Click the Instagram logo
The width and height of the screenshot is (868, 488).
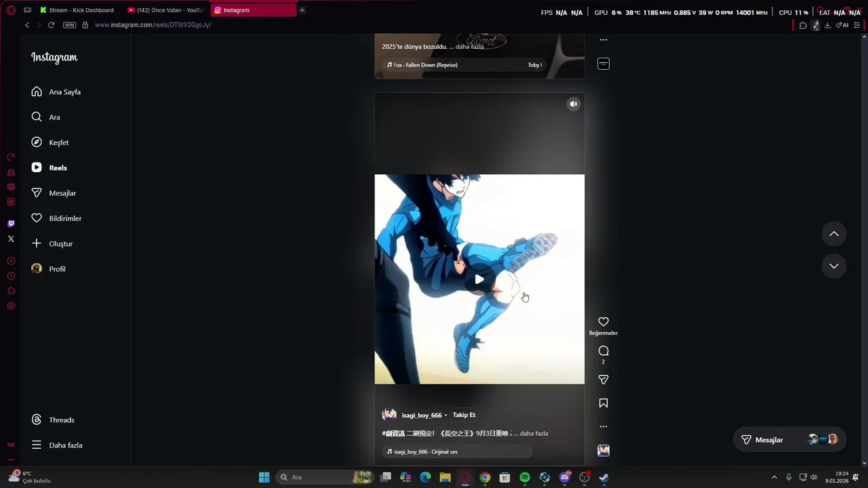pyautogui.click(x=54, y=58)
